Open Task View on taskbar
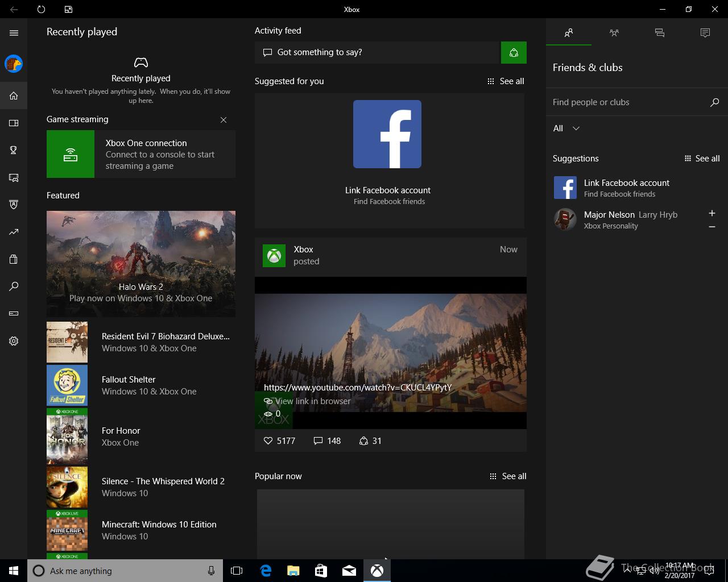 click(237, 571)
